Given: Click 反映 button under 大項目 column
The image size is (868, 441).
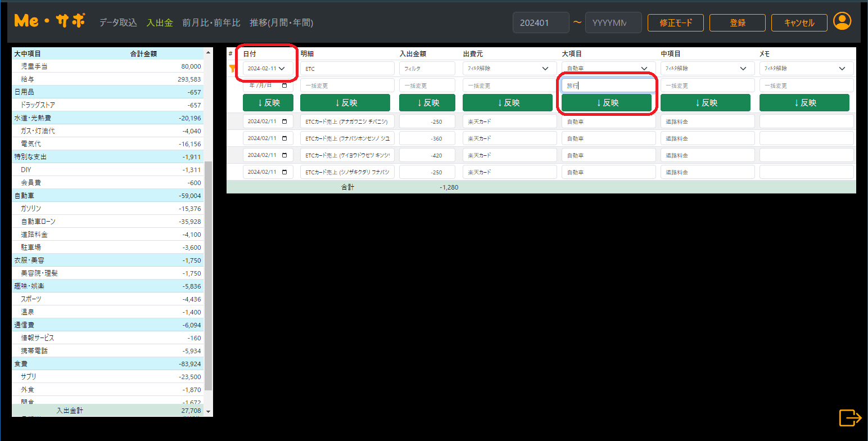Looking at the screenshot, I should click(607, 103).
